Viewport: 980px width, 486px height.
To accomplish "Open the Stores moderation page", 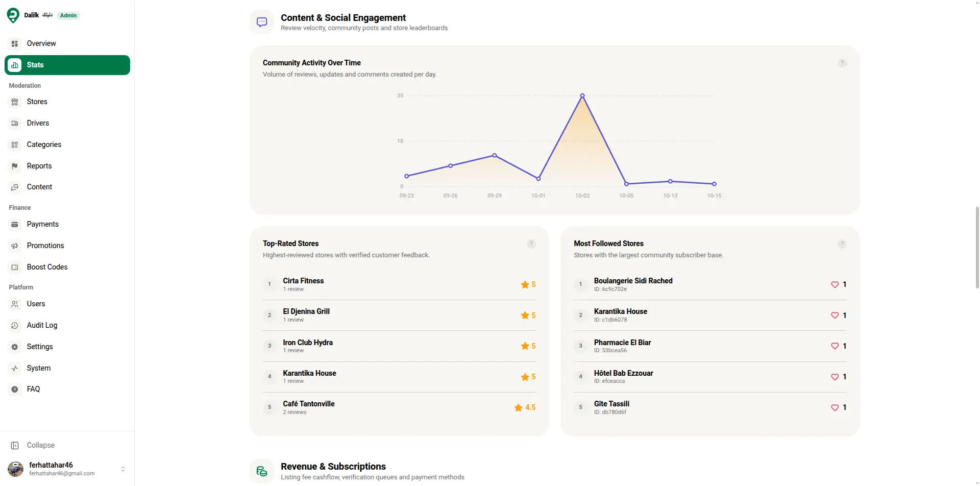I will point(67,102).
